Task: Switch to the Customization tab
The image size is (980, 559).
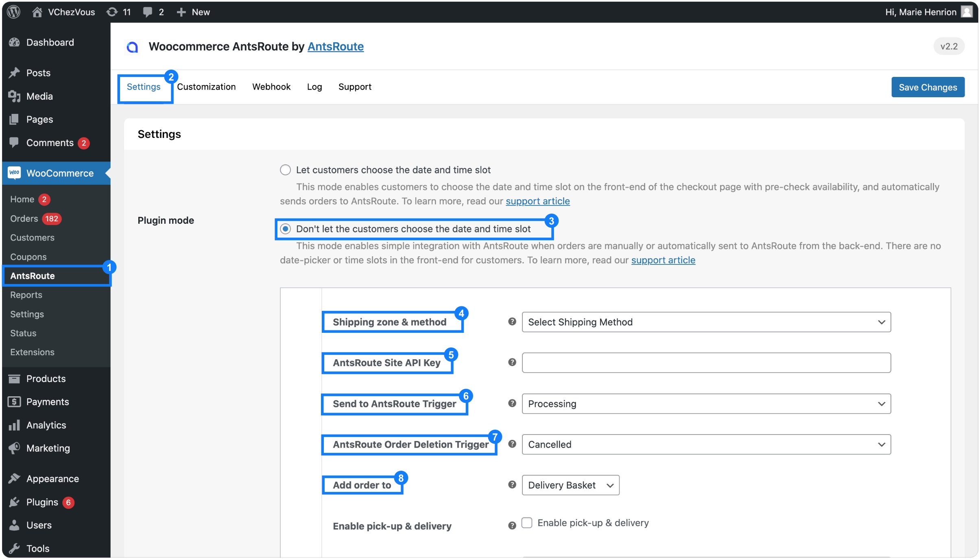Action: point(206,87)
